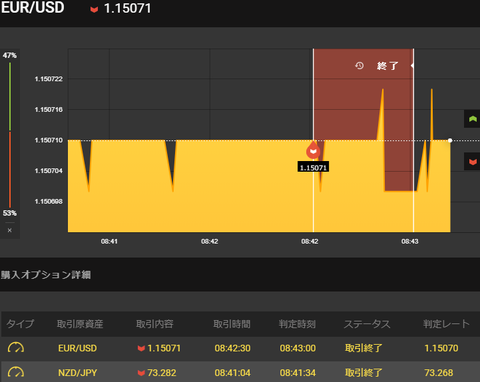Image resolution: width=480 pixels, height=382 pixels.
Task: Click the 取引原資産 column header
Action: click(80, 324)
